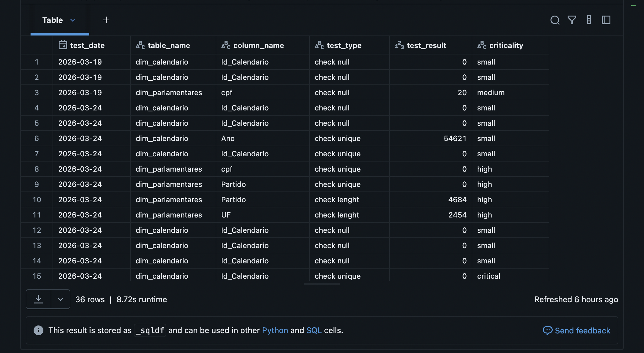This screenshot has height=353, width=644.
Task: Click Send feedback
Action: (576, 330)
